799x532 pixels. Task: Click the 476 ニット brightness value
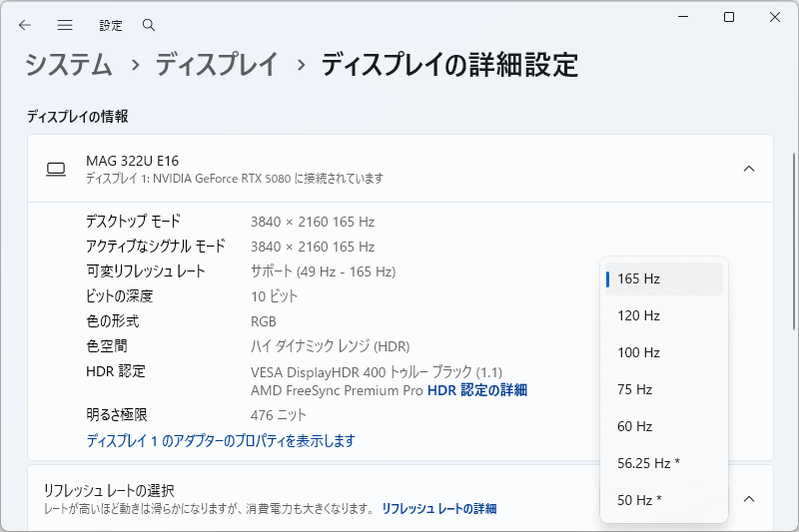279,415
